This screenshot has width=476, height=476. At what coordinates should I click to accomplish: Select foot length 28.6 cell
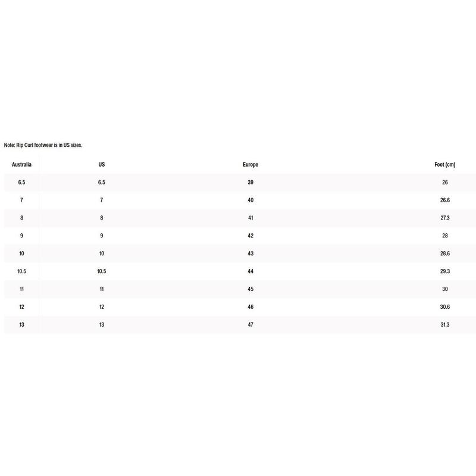(444, 253)
